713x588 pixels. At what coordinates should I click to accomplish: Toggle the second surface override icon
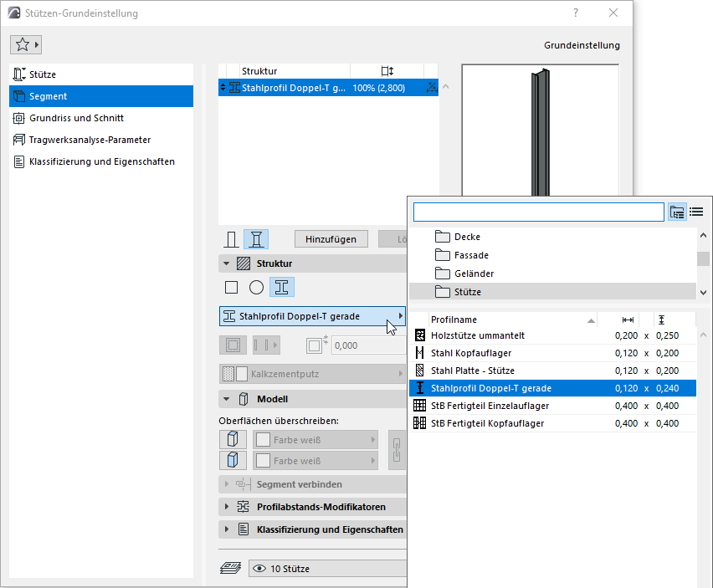click(x=233, y=460)
